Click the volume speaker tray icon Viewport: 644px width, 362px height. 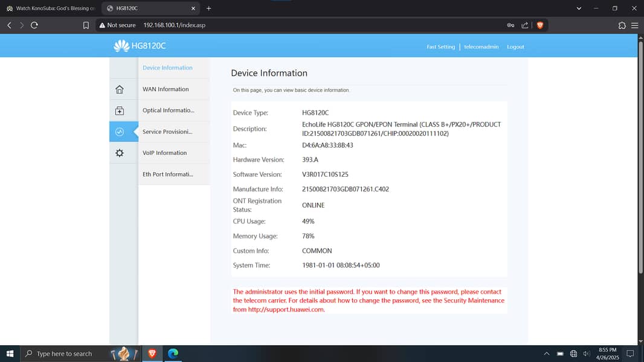(x=587, y=354)
